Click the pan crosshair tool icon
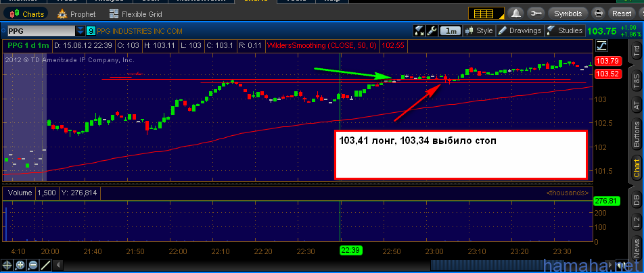 [x=7, y=265]
